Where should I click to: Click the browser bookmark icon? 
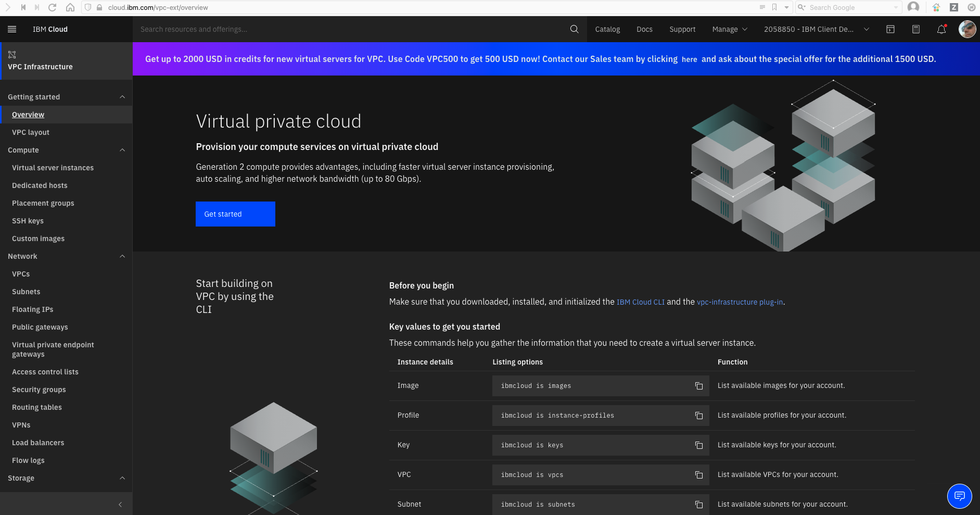coord(774,7)
